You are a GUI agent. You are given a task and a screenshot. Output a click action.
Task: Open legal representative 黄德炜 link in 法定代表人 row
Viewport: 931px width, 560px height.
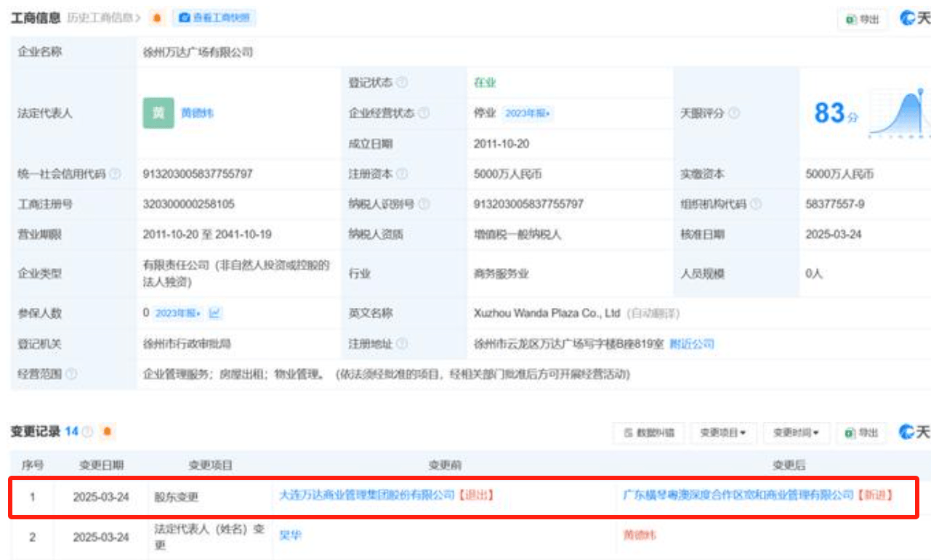click(x=197, y=113)
